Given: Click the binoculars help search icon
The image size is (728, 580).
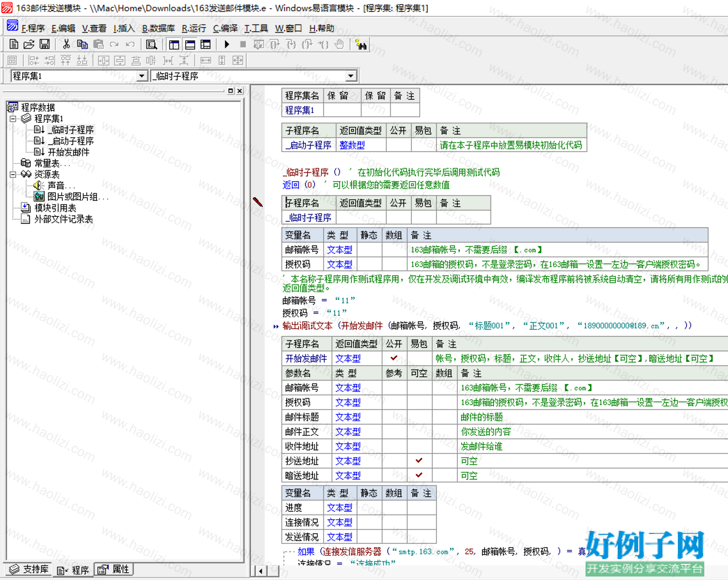Looking at the screenshot, I should tap(361, 44).
